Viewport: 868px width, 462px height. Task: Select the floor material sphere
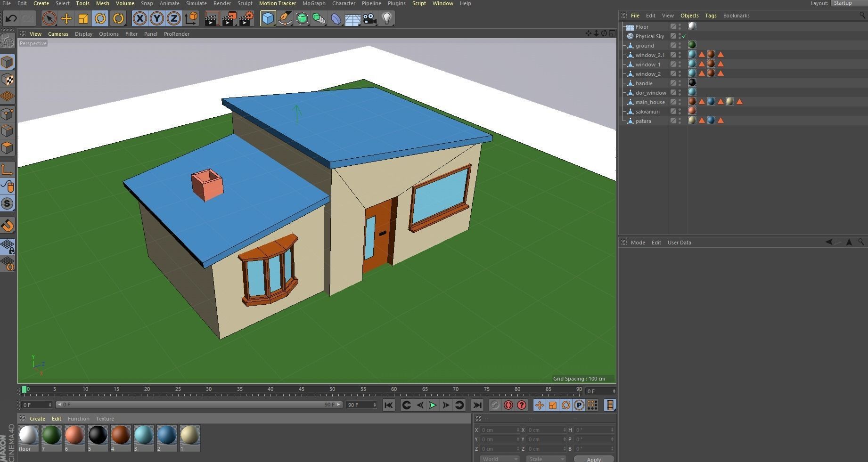[28, 435]
